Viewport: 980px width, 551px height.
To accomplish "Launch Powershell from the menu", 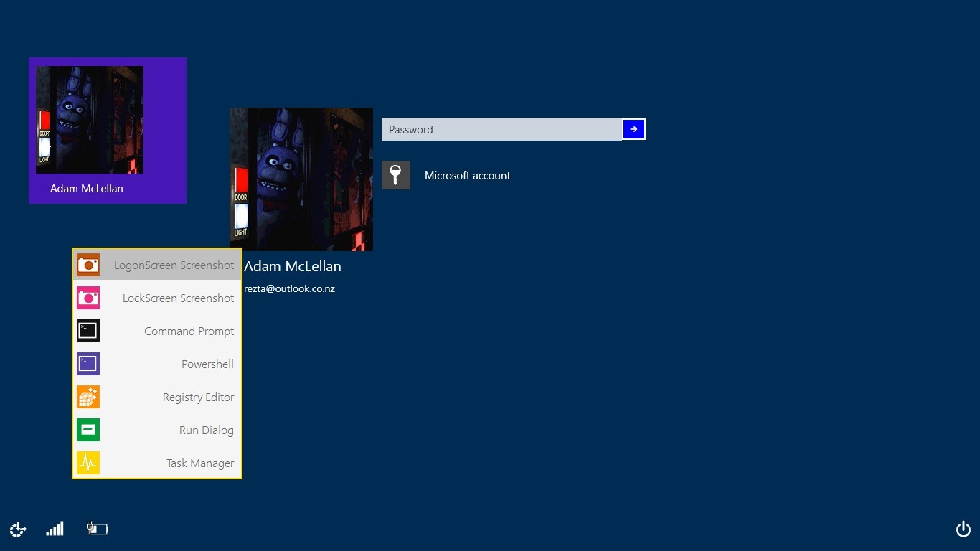I will pos(157,364).
